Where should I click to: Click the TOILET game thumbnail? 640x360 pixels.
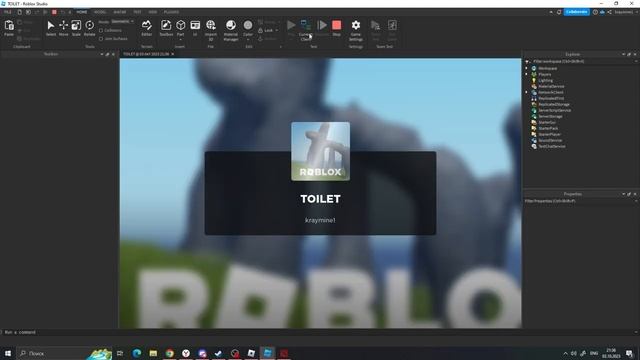coord(320,151)
